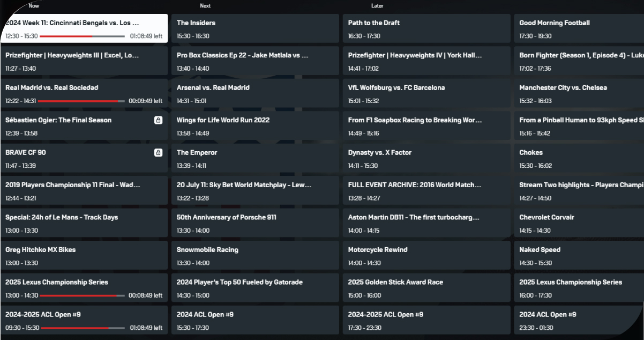Open Arsenal vs. Real Madrid

pos(256,93)
